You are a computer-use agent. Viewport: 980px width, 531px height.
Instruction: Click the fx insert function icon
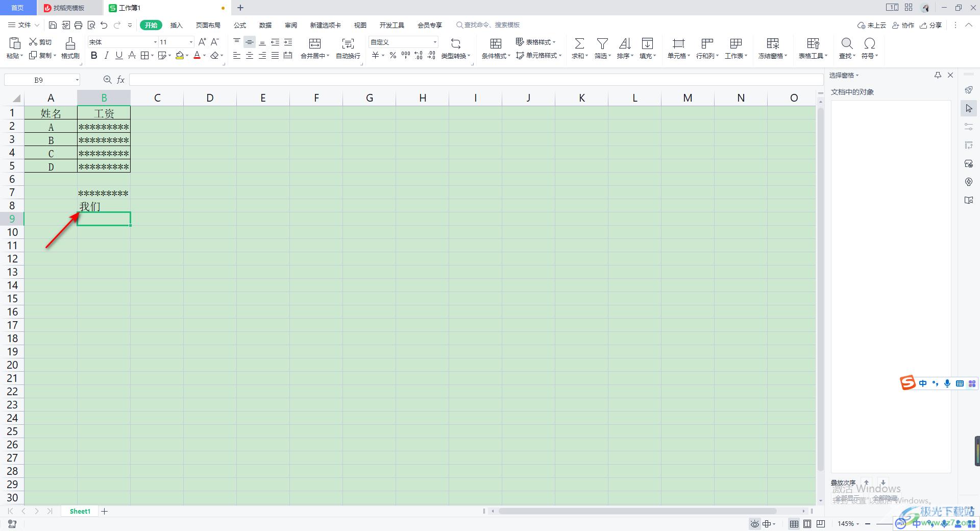click(121, 80)
